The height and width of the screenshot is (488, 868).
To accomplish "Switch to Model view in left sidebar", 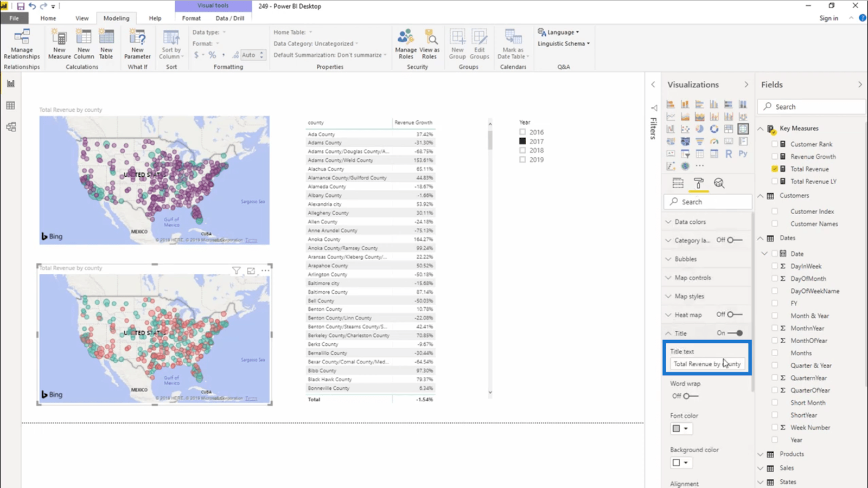I will pos(11,127).
